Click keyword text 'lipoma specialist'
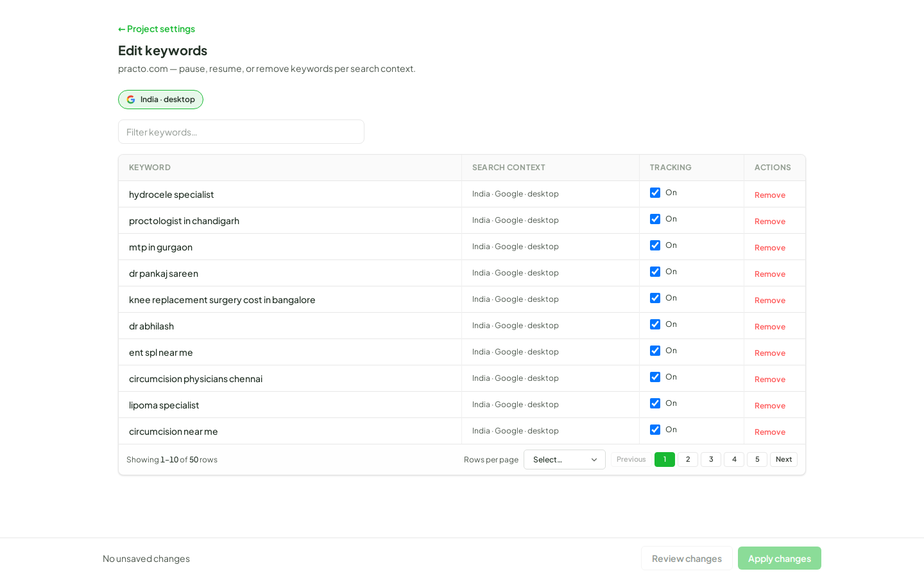 [164, 405]
